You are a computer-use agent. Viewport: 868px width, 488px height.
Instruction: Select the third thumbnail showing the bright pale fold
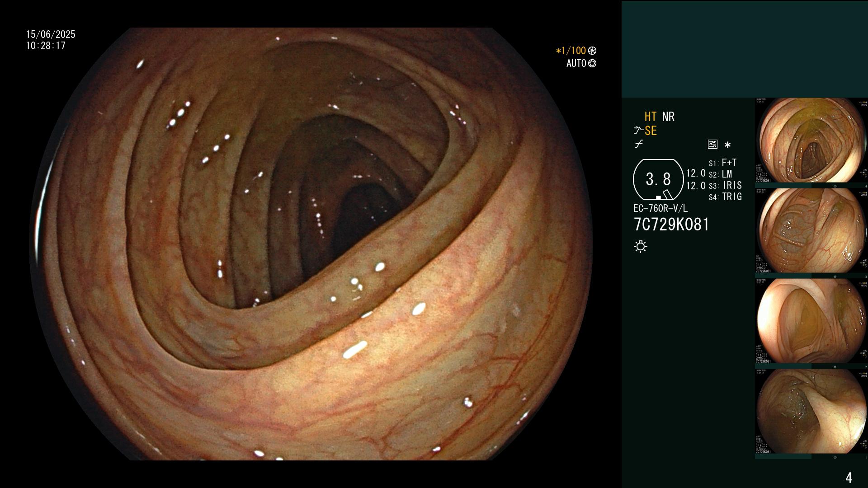tap(811, 321)
